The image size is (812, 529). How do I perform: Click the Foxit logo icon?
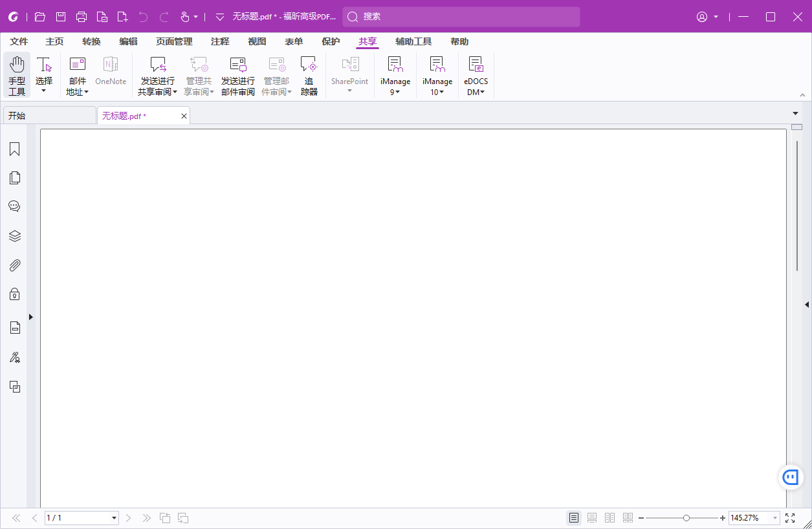tap(14, 17)
